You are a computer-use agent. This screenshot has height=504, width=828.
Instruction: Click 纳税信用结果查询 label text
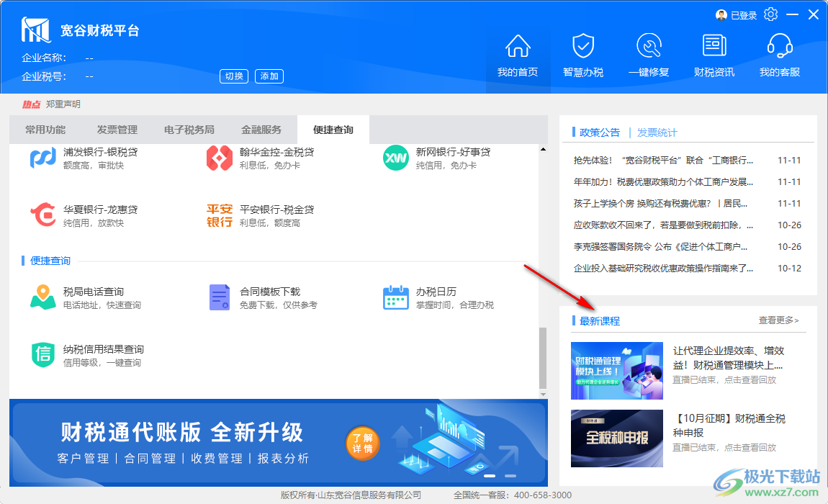pos(104,349)
